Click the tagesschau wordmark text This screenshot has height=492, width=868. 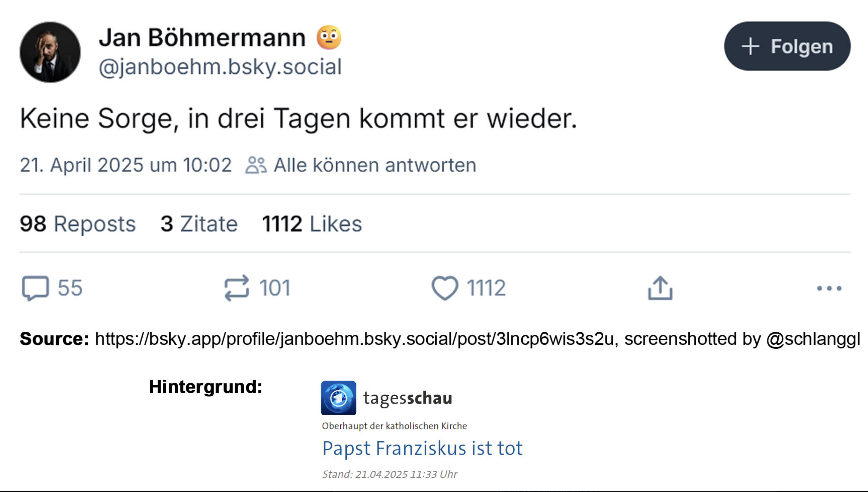[x=407, y=398]
